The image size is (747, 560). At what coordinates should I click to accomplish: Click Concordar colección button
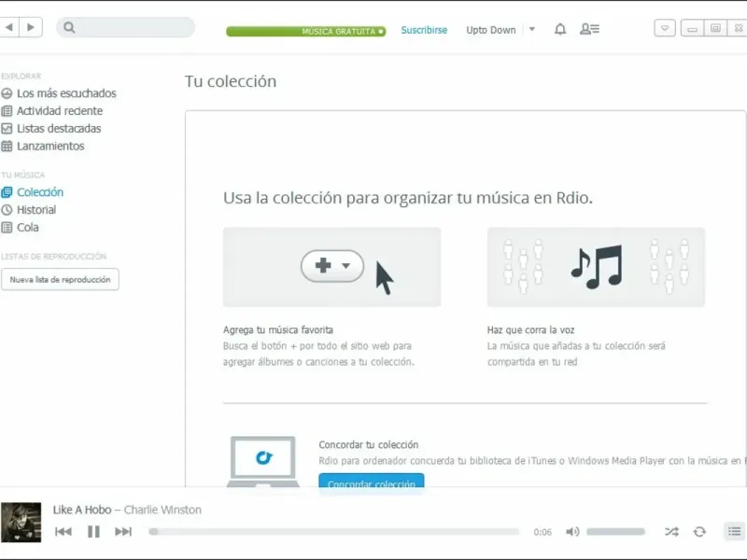371,481
